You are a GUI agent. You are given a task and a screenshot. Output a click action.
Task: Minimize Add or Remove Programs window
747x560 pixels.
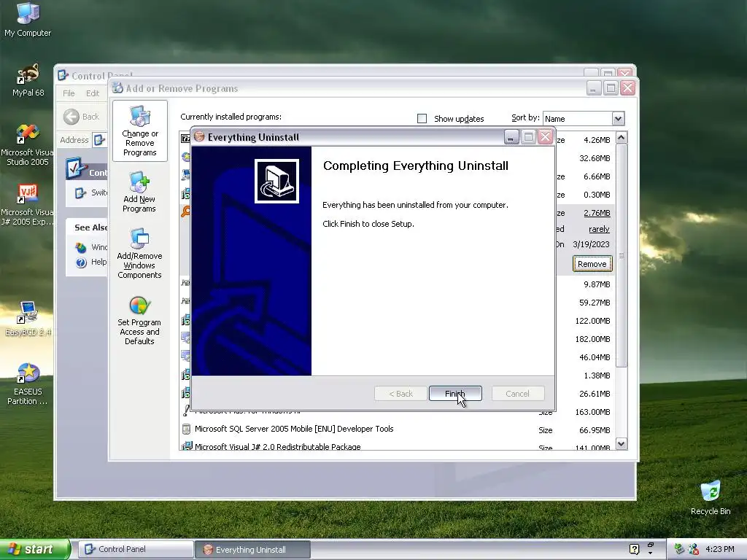click(594, 88)
